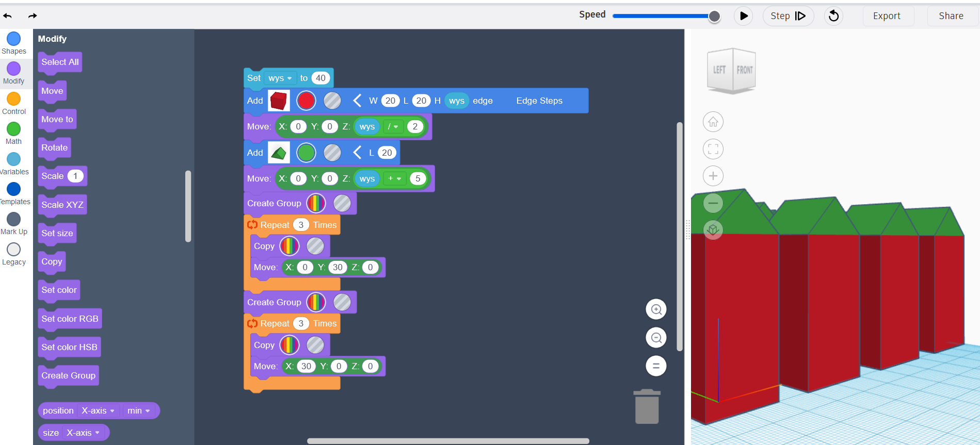Open the Templates category
Image resolution: width=980 pixels, height=445 pixels.
pos(14,194)
